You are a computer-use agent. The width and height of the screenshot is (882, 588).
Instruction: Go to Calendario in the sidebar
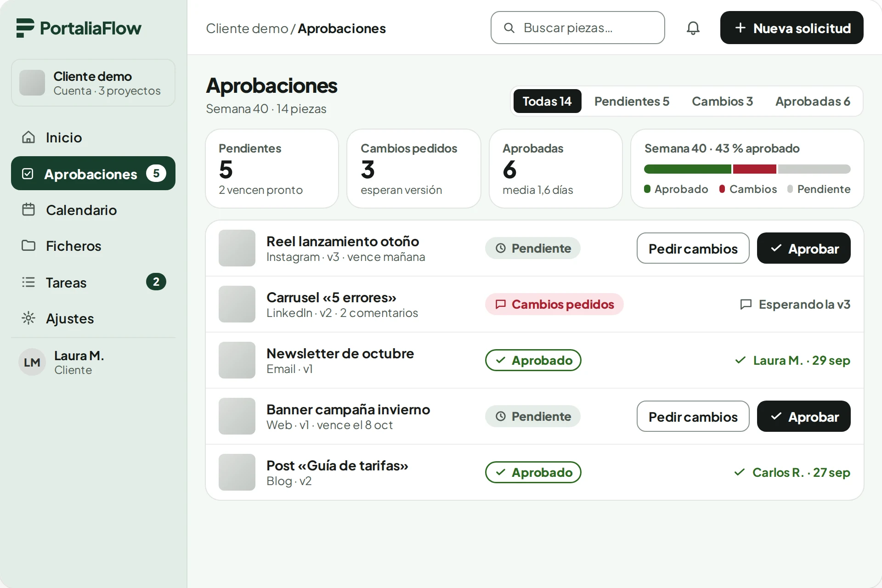tap(93, 210)
